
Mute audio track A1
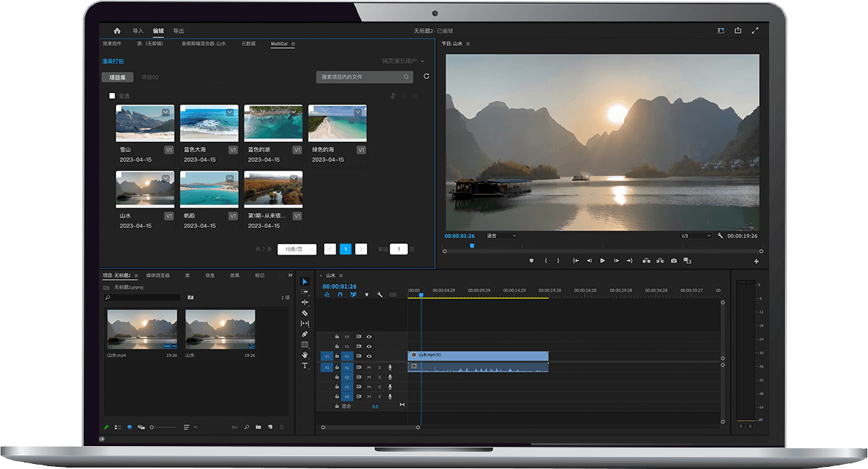[369, 367]
